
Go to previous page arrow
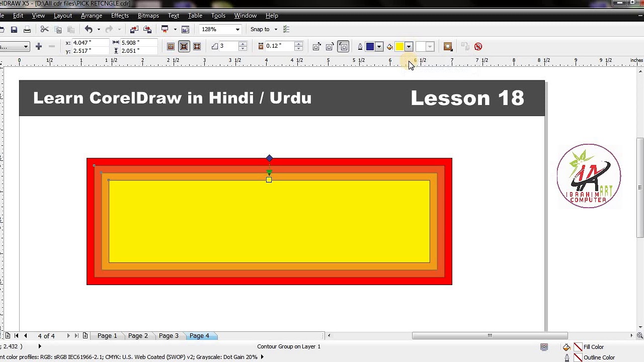[x=25, y=335]
